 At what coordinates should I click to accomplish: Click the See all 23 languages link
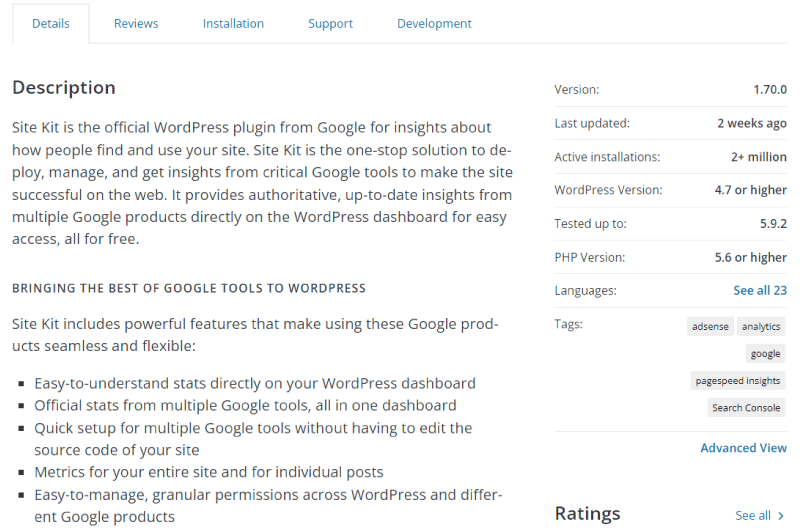coord(760,290)
